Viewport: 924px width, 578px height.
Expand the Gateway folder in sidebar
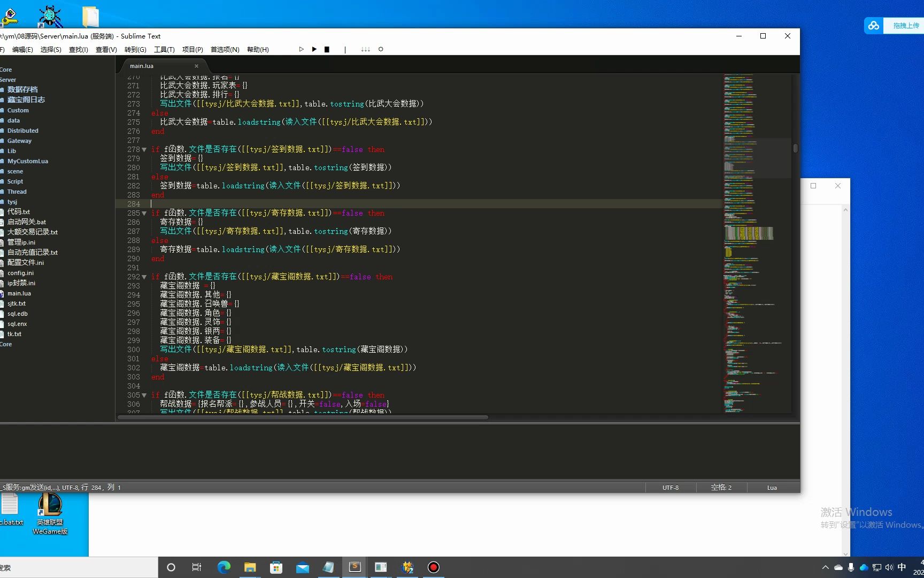[19, 141]
